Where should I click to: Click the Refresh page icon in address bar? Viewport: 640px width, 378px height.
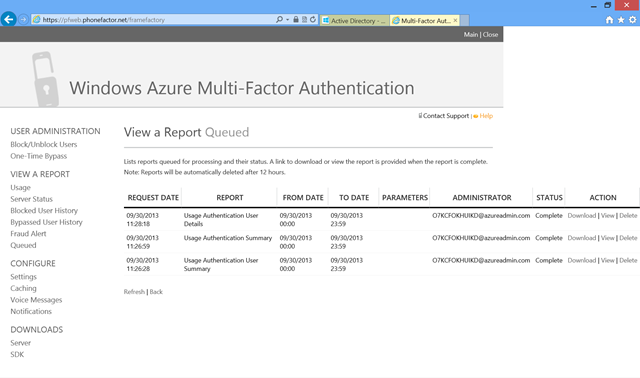(313, 20)
